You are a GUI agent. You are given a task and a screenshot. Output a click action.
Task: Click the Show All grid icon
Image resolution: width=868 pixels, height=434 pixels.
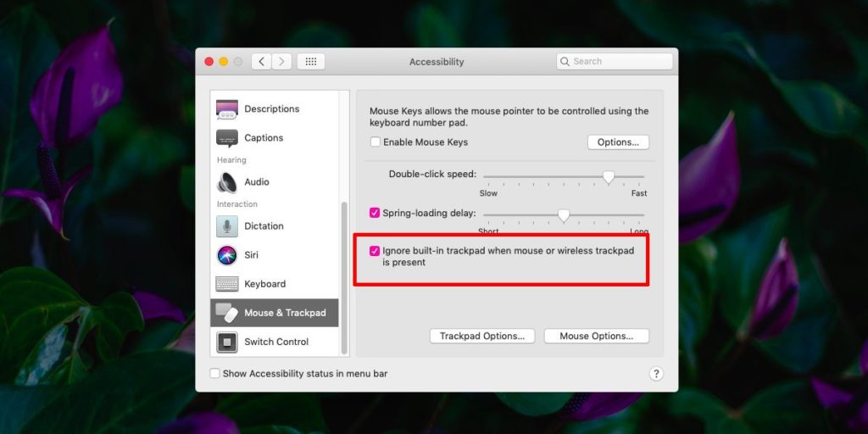[x=310, y=62]
